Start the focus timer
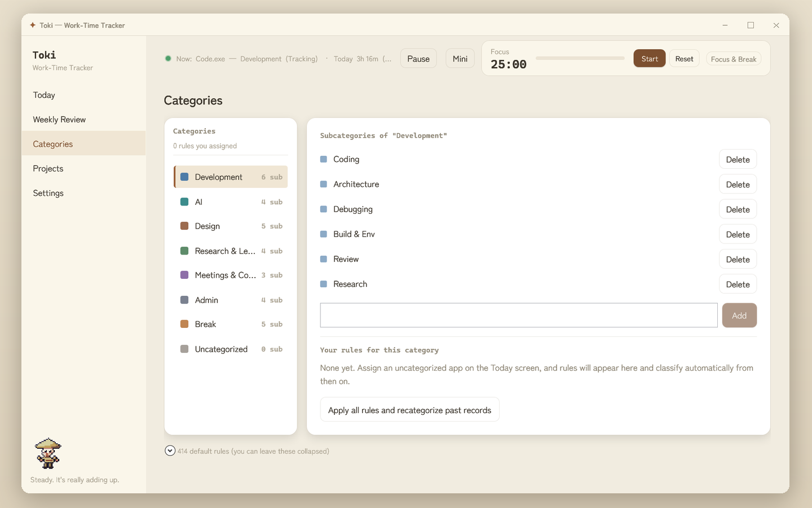This screenshot has height=508, width=812. point(650,59)
